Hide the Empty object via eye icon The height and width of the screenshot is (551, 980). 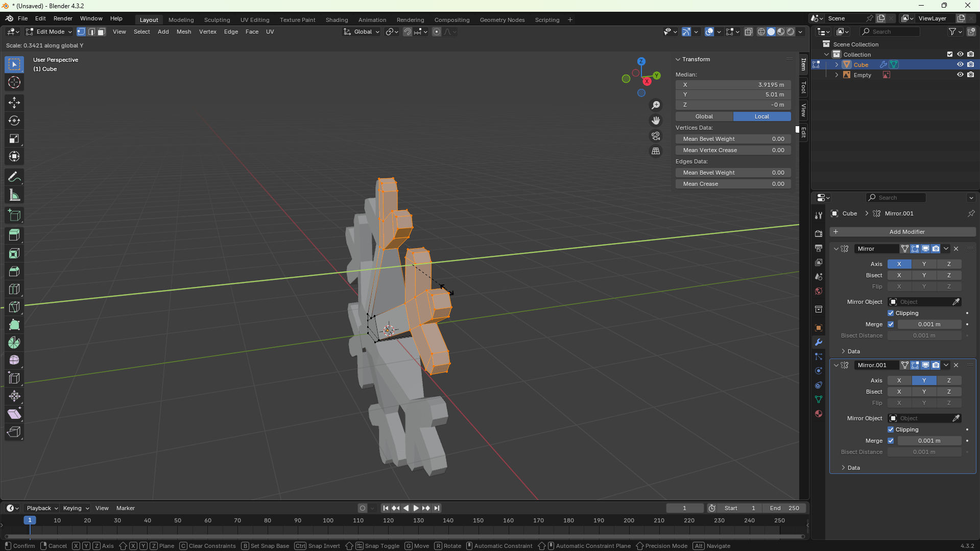(x=960, y=75)
